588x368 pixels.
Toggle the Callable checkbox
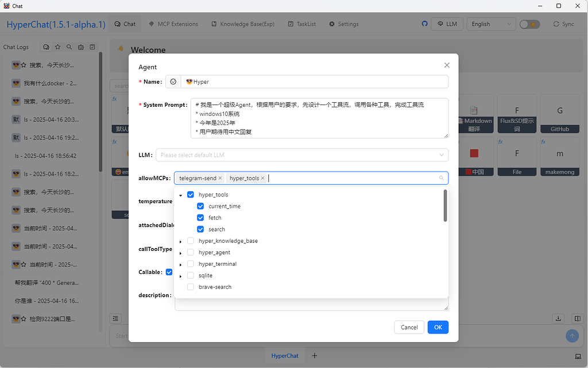click(x=169, y=272)
